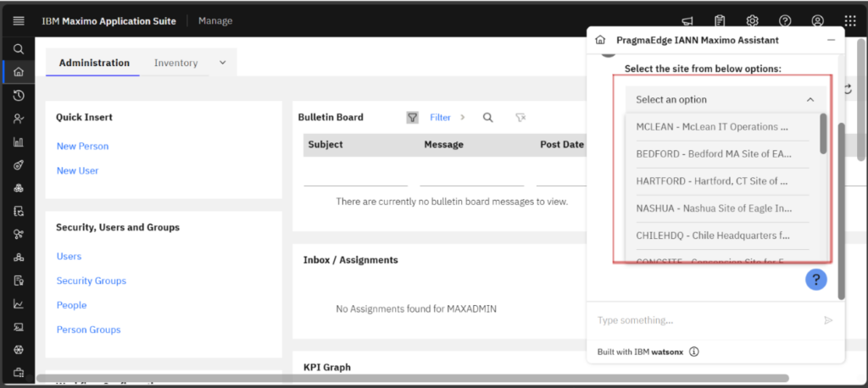Image resolution: width=868 pixels, height=388 pixels.
Task: Open the clipboard icon in top header
Action: [x=720, y=21]
